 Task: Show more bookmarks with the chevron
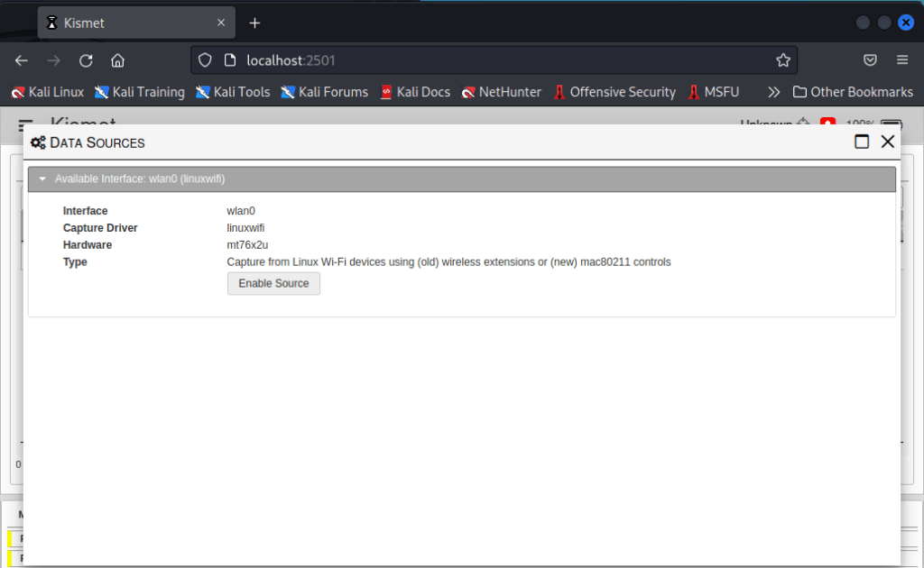[773, 92]
